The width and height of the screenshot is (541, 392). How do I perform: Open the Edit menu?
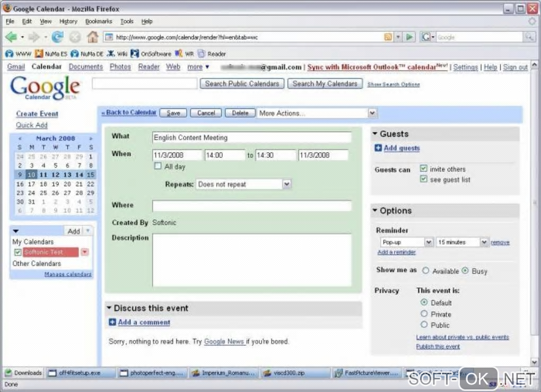tap(27, 21)
